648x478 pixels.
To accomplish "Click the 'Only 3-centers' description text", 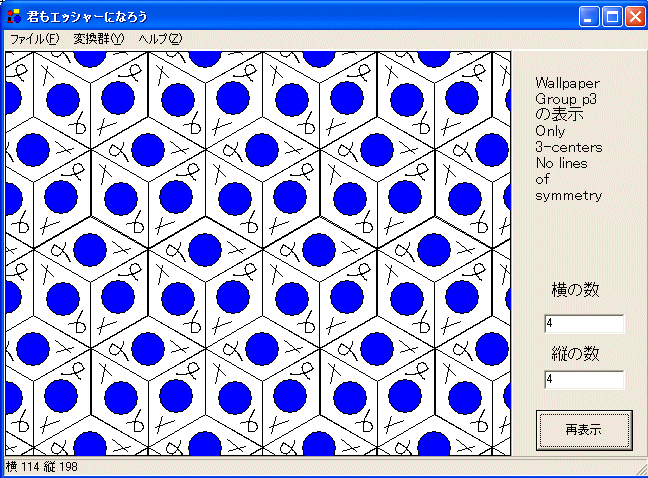I will pyautogui.click(x=568, y=139).
